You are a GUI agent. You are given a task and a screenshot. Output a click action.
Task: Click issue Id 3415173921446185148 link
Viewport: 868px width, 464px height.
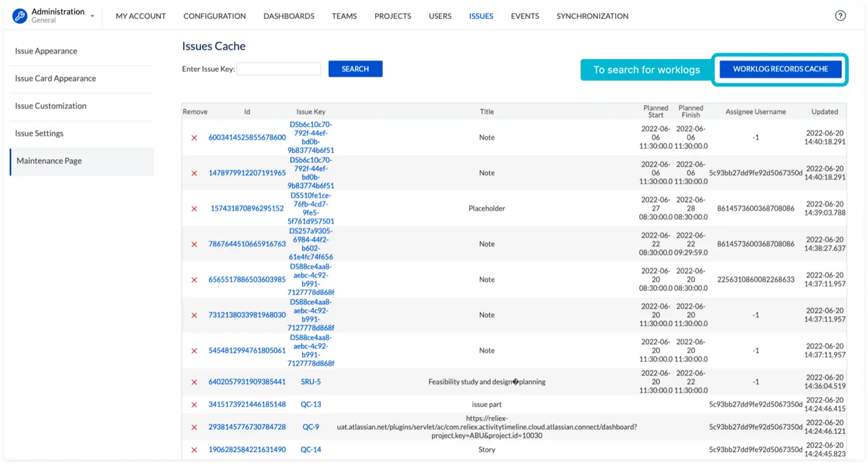[247, 404]
